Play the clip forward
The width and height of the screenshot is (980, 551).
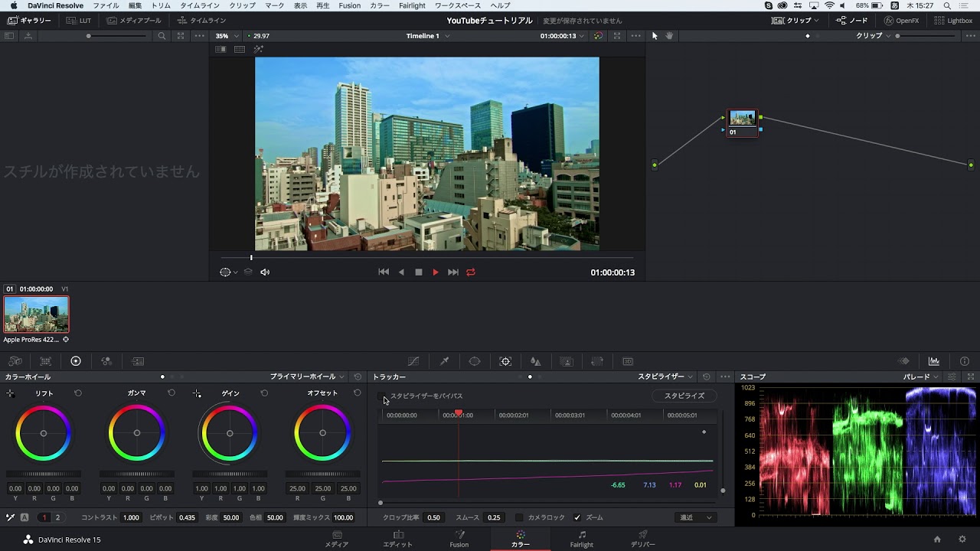[x=436, y=272]
